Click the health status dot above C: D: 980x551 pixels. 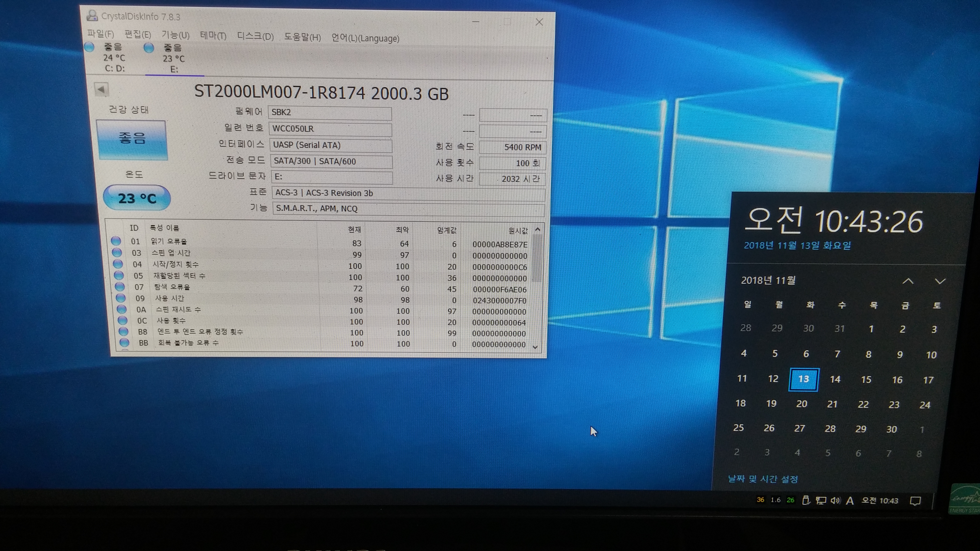(x=89, y=47)
